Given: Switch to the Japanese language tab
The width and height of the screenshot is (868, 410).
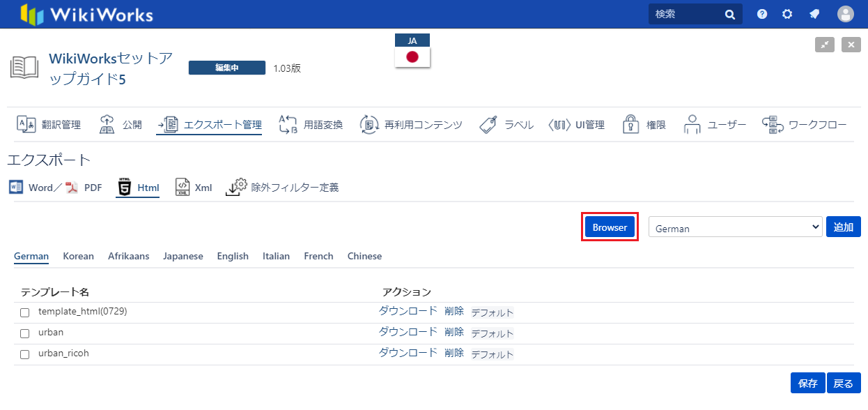Looking at the screenshot, I should pyautogui.click(x=183, y=256).
